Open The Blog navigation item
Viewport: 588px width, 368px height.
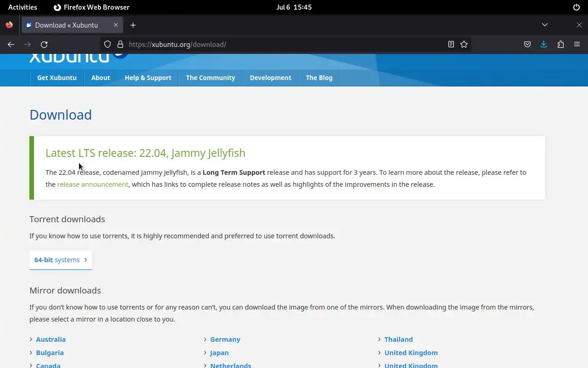[x=319, y=78]
